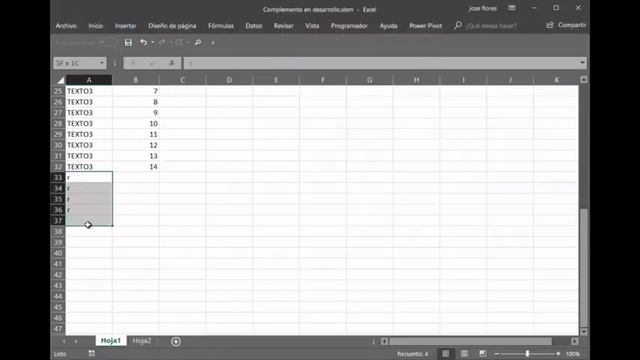Image resolution: width=640 pixels, height=360 pixels.
Task: Click the macro recording icon in status bar
Action: [x=92, y=353]
